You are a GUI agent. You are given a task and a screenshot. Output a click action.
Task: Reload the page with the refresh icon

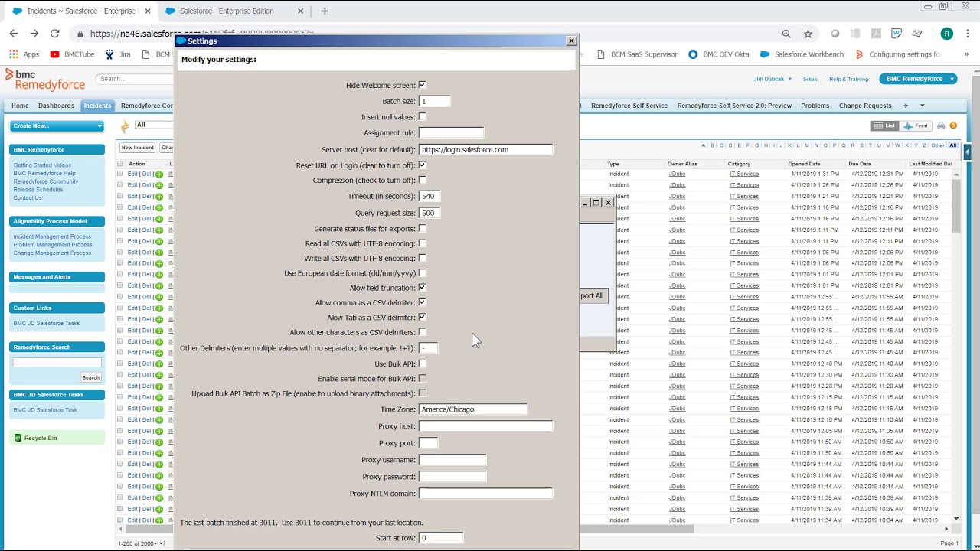[54, 34]
